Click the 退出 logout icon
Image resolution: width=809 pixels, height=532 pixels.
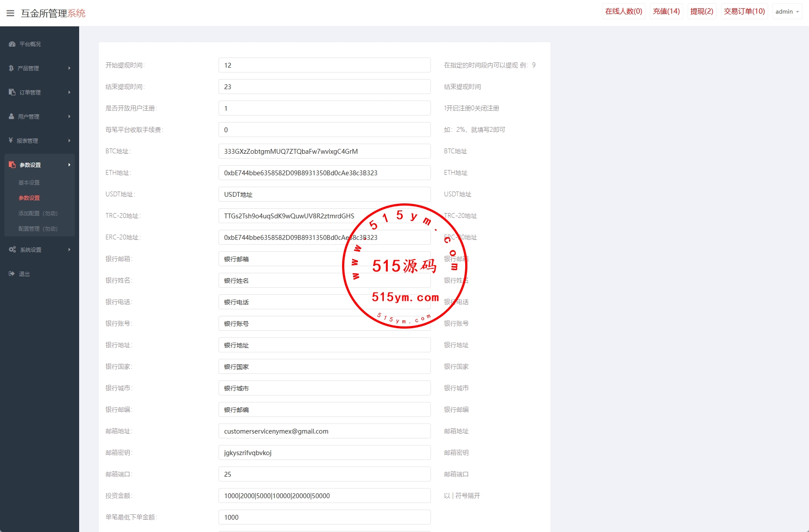pos(12,274)
